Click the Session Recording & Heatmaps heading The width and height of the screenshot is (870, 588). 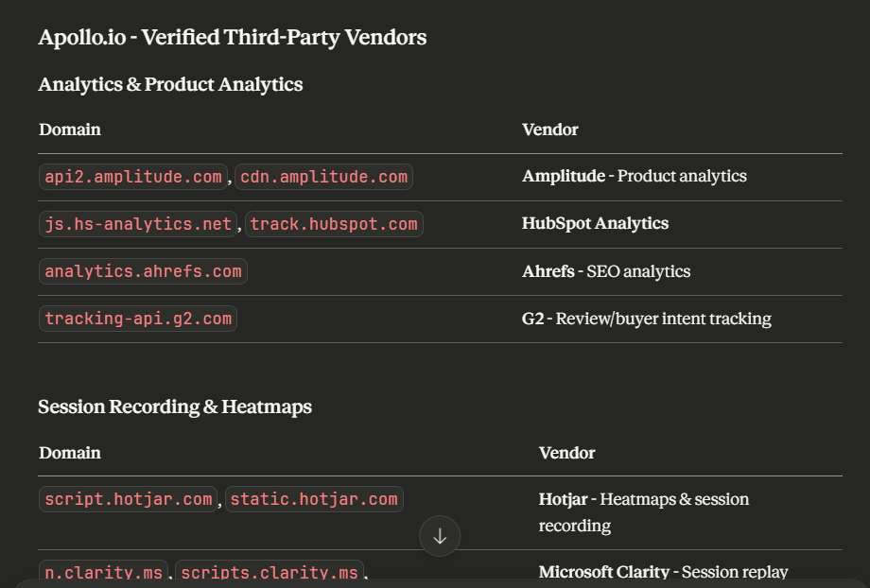pyautogui.click(x=175, y=406)
